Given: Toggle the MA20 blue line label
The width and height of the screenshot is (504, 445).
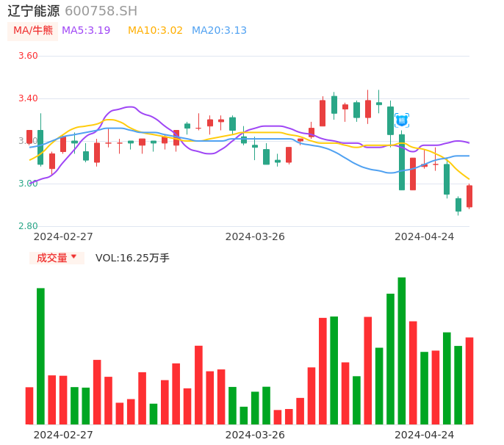Looking at the screenshot, I should 219,31.
